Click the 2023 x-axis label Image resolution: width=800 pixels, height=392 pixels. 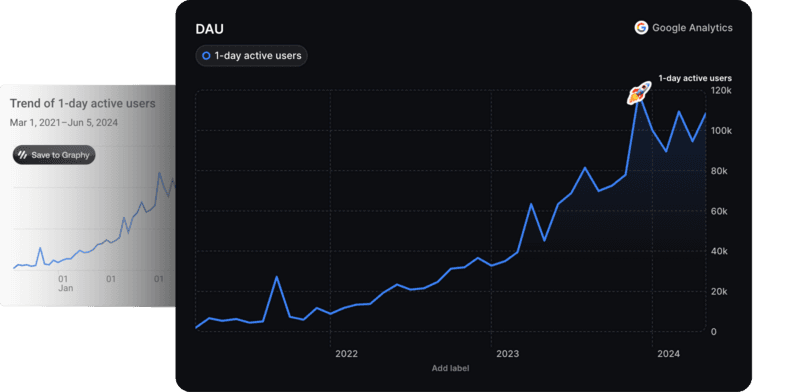(x=507, y=354)
